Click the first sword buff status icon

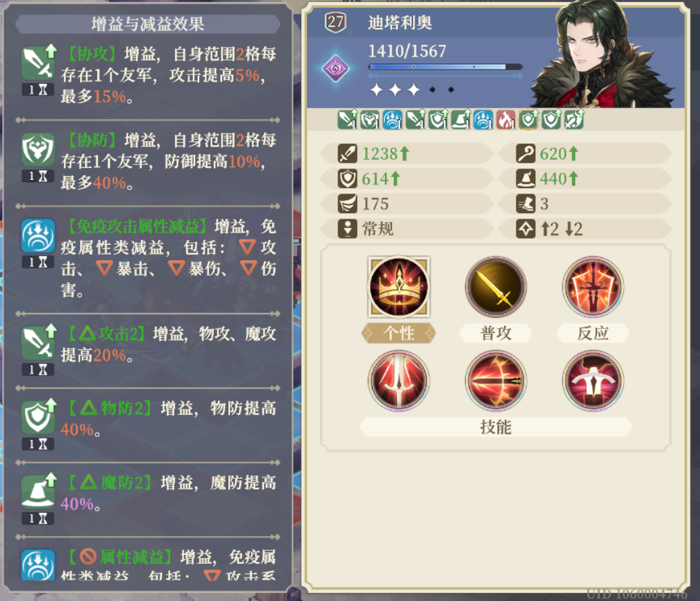point(348,119)
